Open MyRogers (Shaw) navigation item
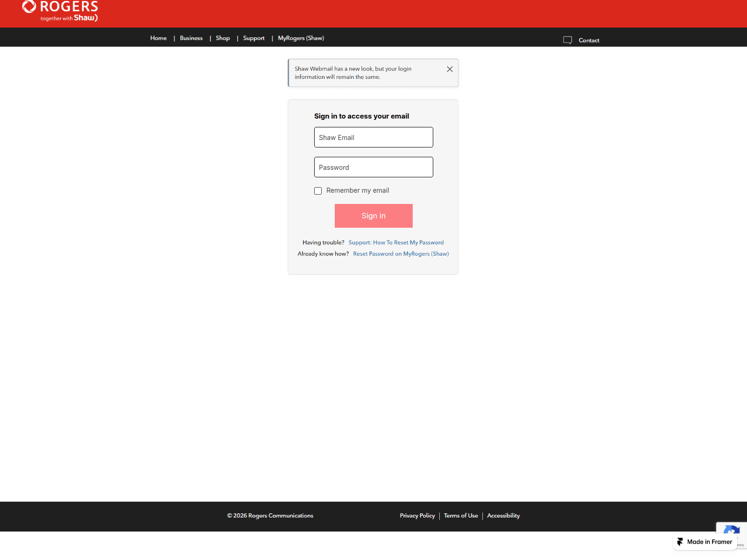Viewport: 747px width, 560px height. tap(301, 38)
